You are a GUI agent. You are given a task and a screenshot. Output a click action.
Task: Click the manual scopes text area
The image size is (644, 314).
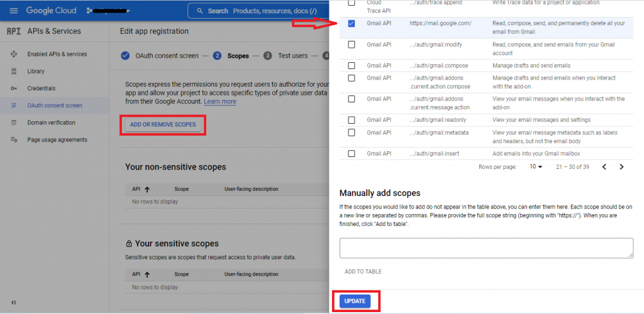[486, 248]
